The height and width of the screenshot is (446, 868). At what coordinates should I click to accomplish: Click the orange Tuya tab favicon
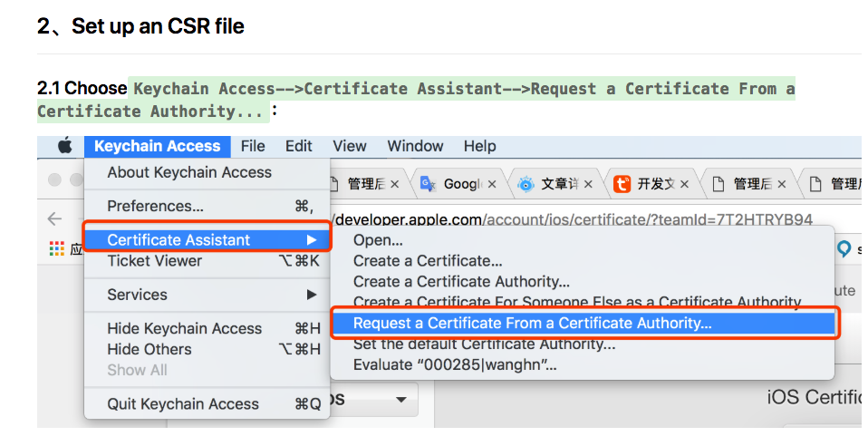[x=622, y=184]
